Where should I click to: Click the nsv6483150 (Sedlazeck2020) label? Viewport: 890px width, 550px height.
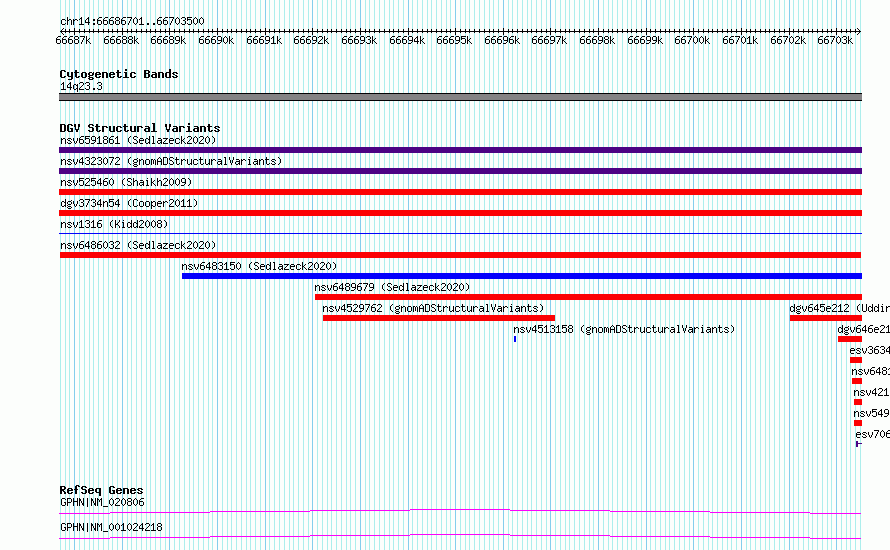[x=259, y=266]
